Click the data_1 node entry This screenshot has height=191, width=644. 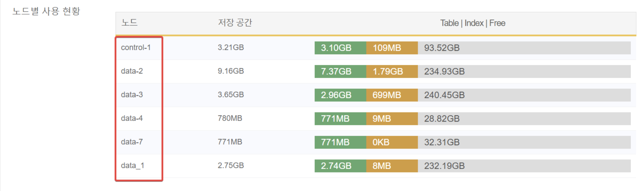click(x=132, y=166)
